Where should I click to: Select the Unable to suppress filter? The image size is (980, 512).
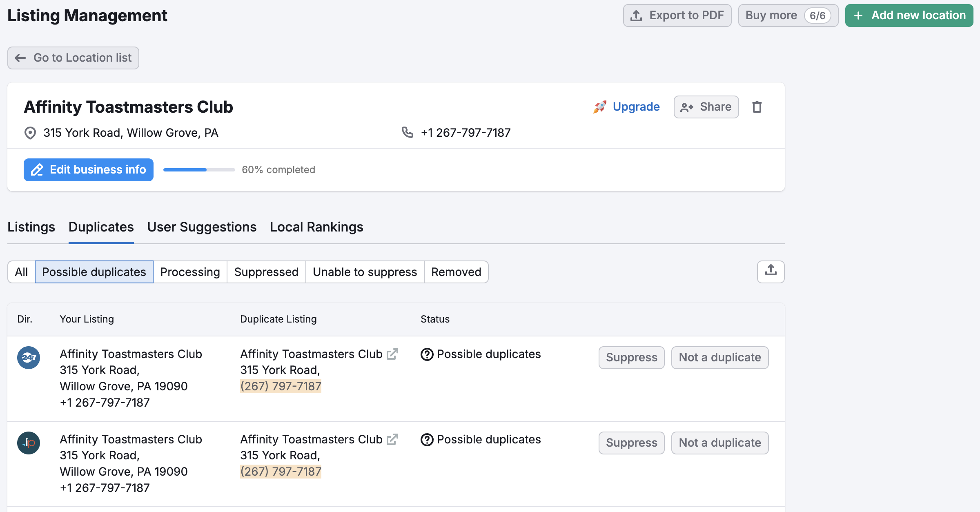pos(365,272)
